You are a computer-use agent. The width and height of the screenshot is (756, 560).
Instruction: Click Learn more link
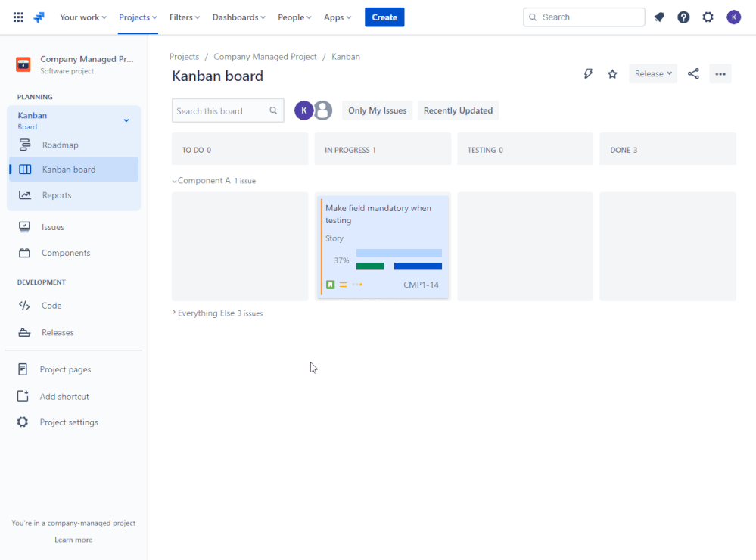73,540
